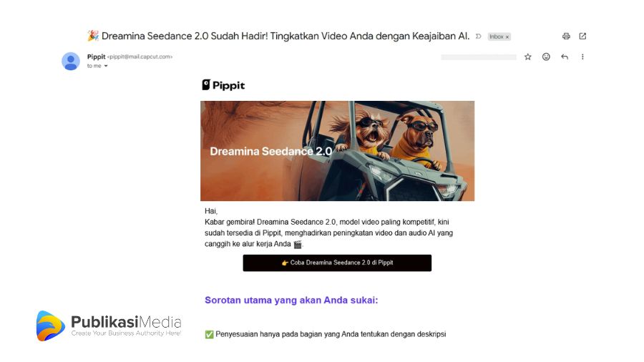Viewport: 644px width, 362px height.
Task: Click the pippit@mail.capcut.com sender address
Action: coord(140,57)
